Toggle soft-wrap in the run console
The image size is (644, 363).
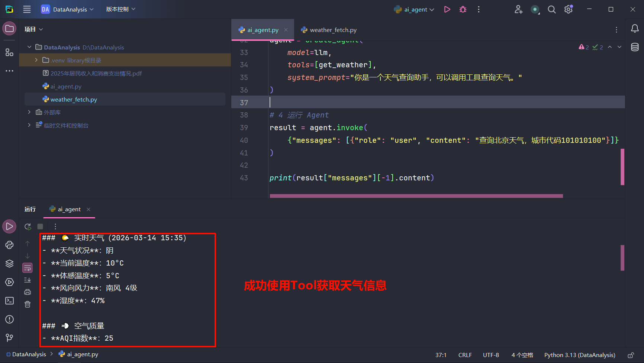(28, 268)
